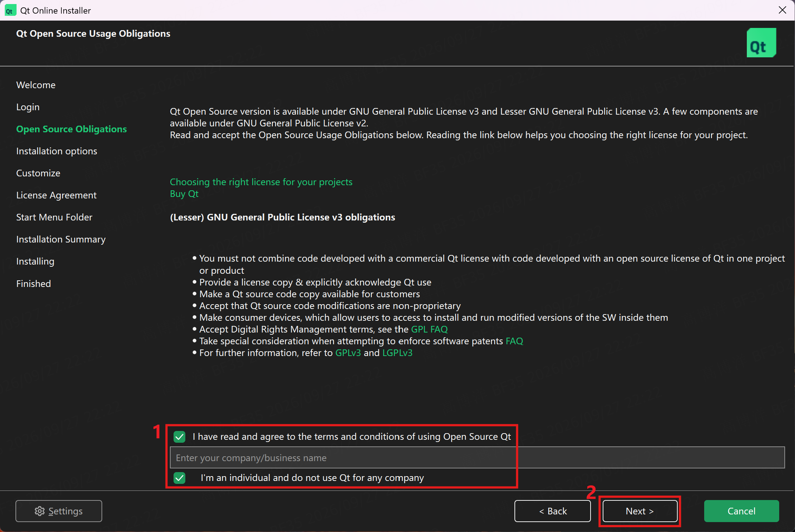The width and height of the screenshot is (795, 532).
Task: Check the agree to terms checkbox
Action: [179, 436]
